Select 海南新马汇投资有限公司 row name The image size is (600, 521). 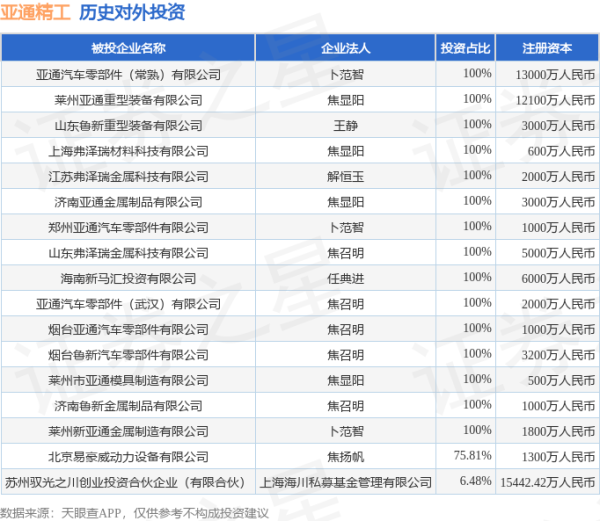(128, 278)
